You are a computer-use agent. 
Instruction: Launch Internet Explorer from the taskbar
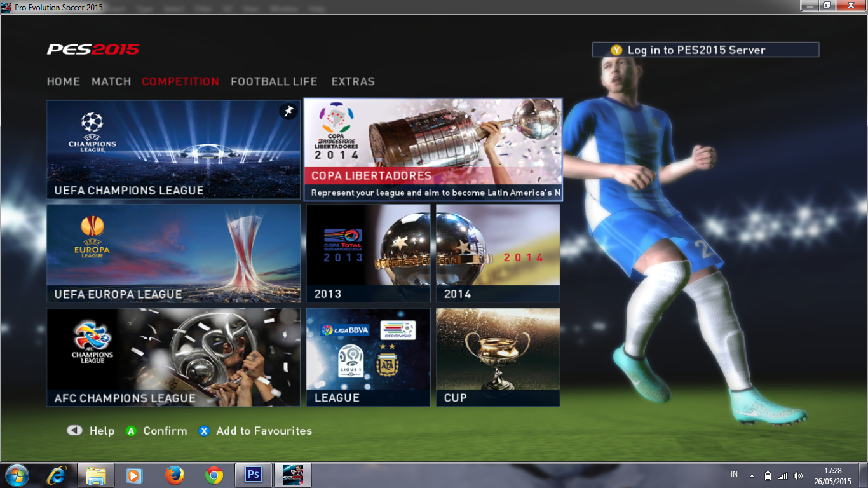point(57,475)
